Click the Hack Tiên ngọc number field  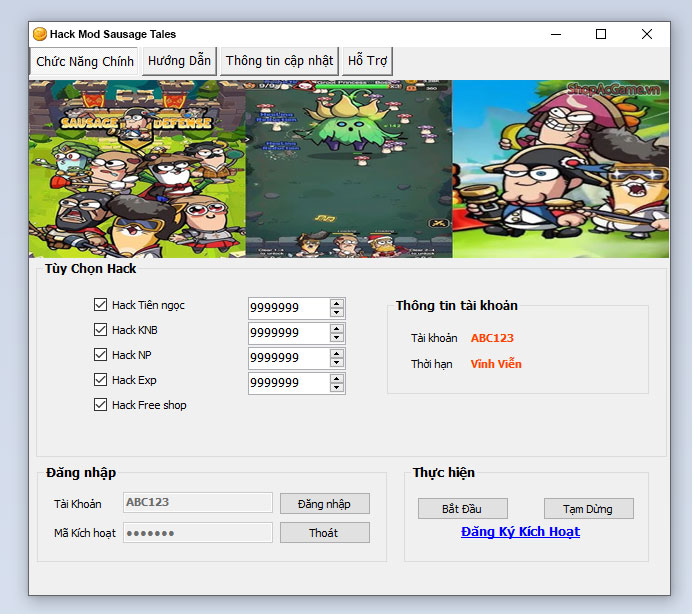[x=289, y=308]
